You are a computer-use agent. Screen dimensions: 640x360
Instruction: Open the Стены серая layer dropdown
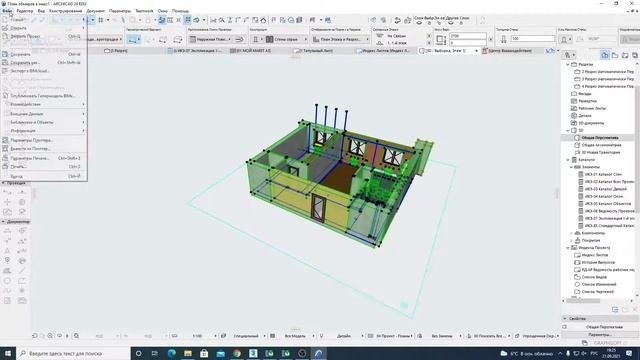[287, 39]
